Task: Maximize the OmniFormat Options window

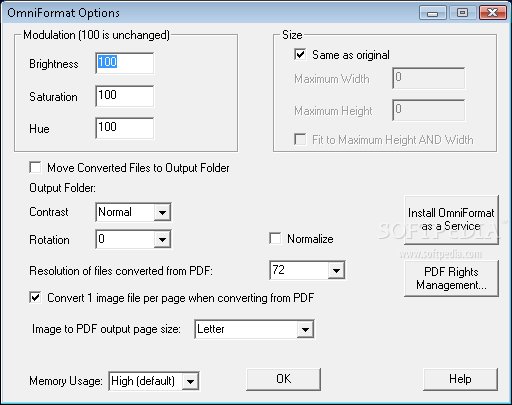Action: point(463,13)
